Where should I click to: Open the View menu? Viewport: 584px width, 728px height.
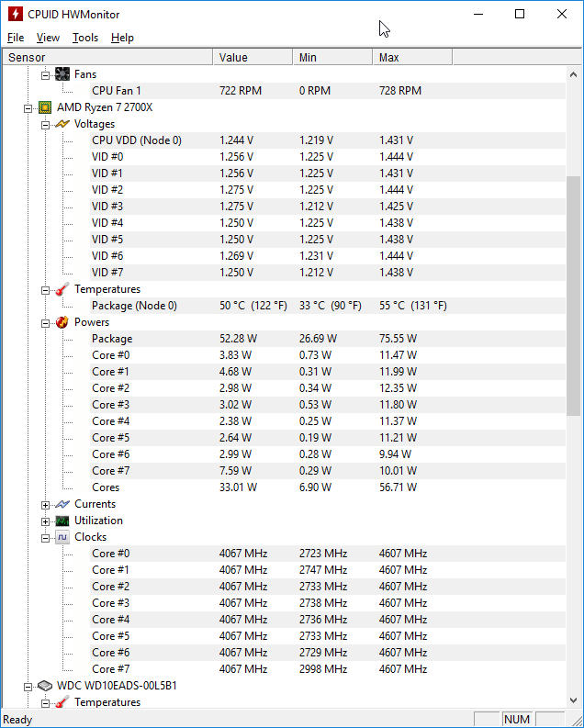pyautogui.click(x=48, y=38)
